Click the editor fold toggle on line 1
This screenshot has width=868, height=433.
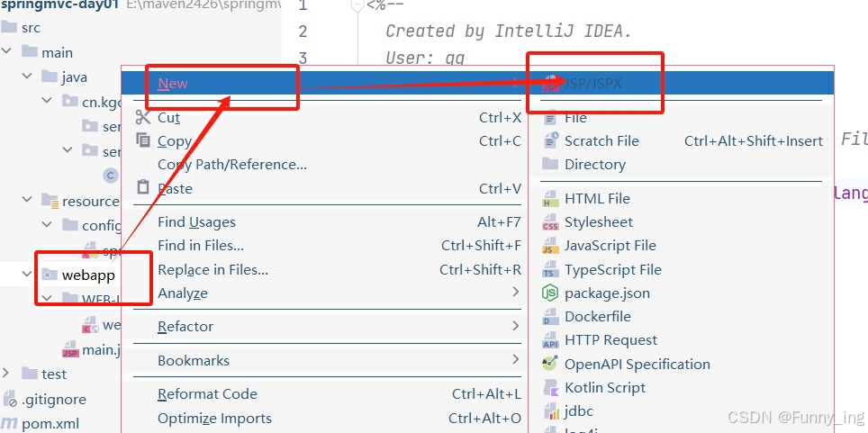[x=357, y=6]
